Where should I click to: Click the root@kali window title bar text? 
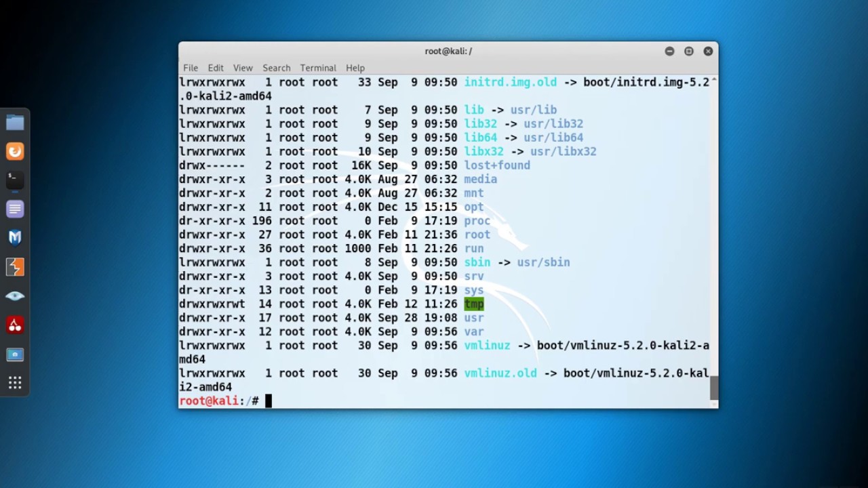(448, 51)
